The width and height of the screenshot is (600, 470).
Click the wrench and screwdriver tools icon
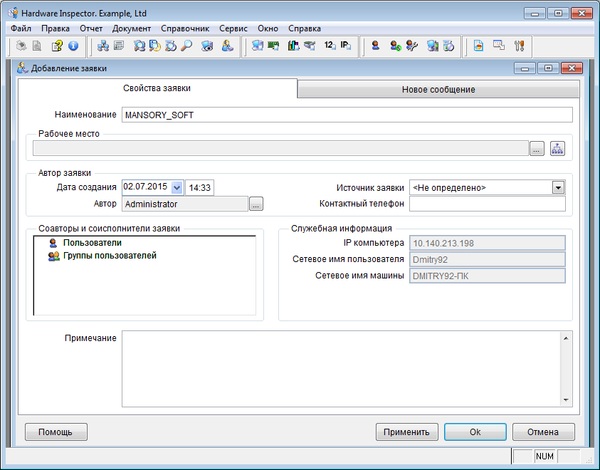pyautogui.click(x=518, y=46)
